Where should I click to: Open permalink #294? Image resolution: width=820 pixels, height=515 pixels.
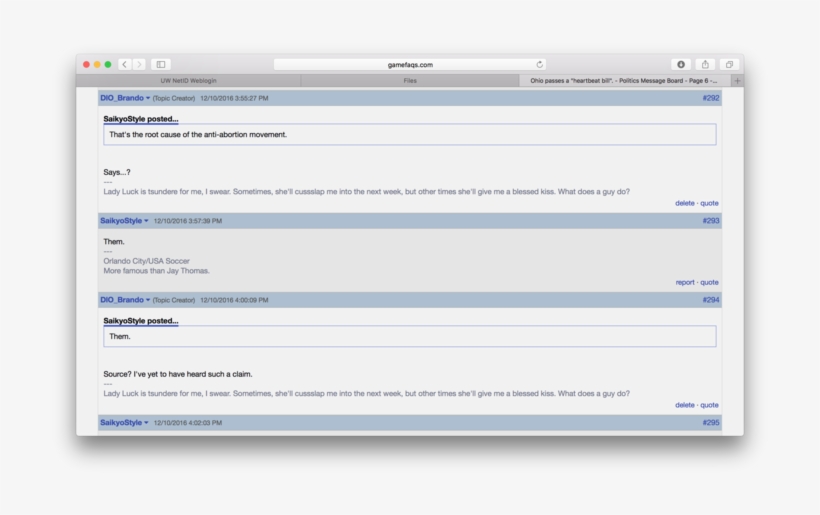tap(711, 300)
